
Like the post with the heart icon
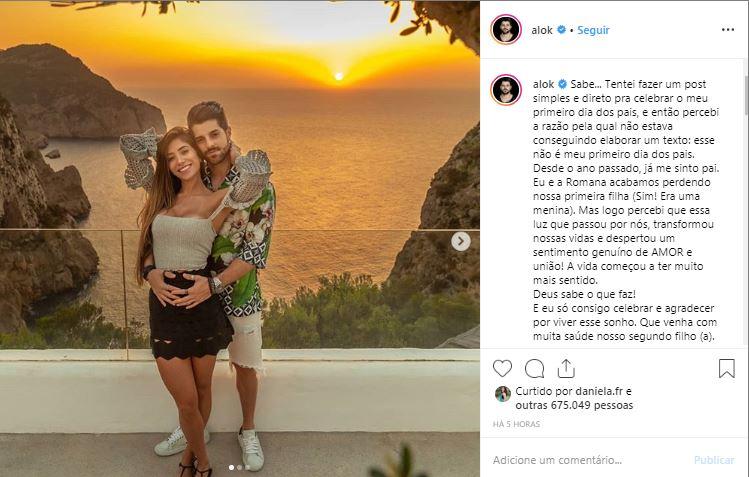tap(503, 368)
